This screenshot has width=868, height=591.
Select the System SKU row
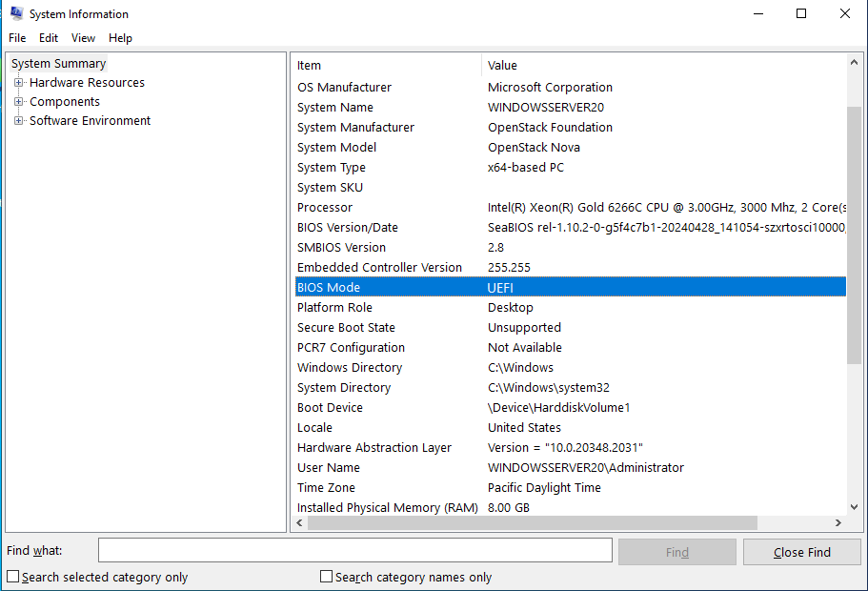tap(570, 187)
